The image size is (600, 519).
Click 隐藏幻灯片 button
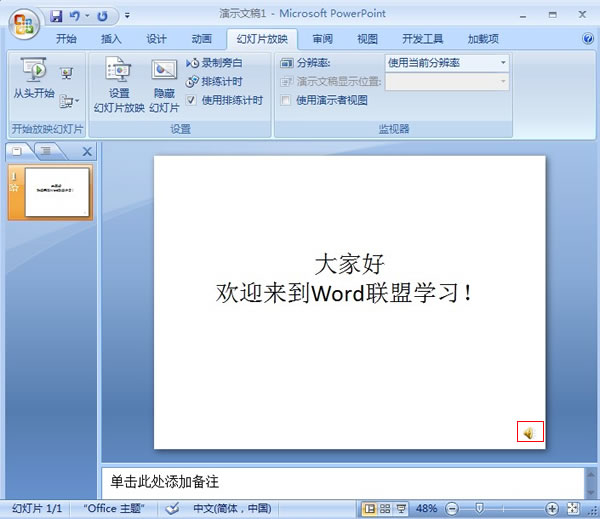pyautogui.click(x=164, y=85)
